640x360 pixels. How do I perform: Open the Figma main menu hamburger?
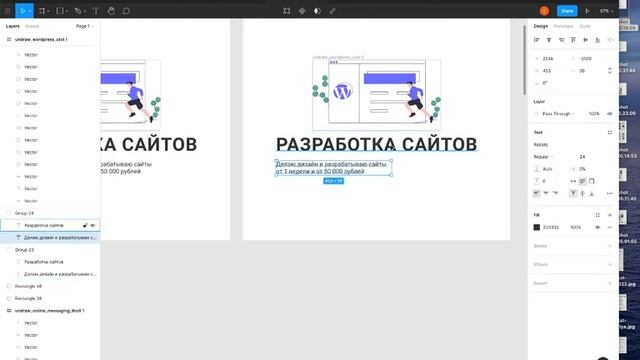pyautogui.click(x=7, y=11)
